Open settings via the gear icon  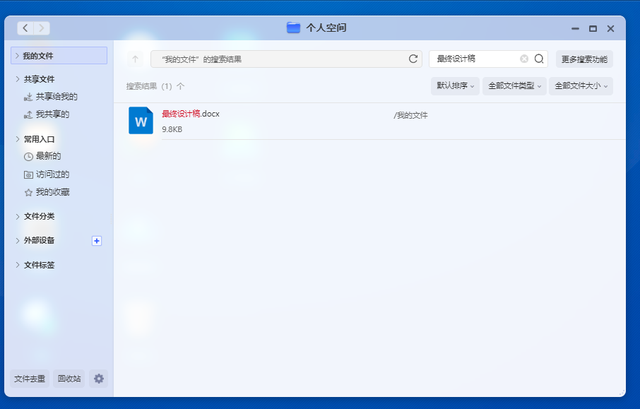(x=99, y=378)
